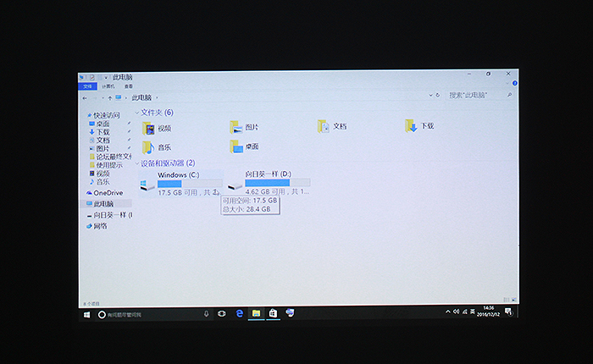
Task: Launch Edge browser from the taskbar
Action: [x=240, y=313]
